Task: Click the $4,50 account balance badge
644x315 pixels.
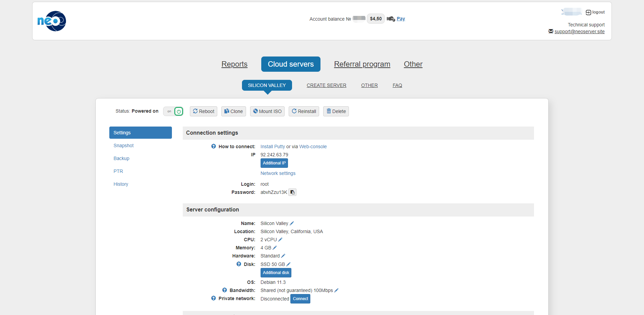Action: (x=376, y=19)
